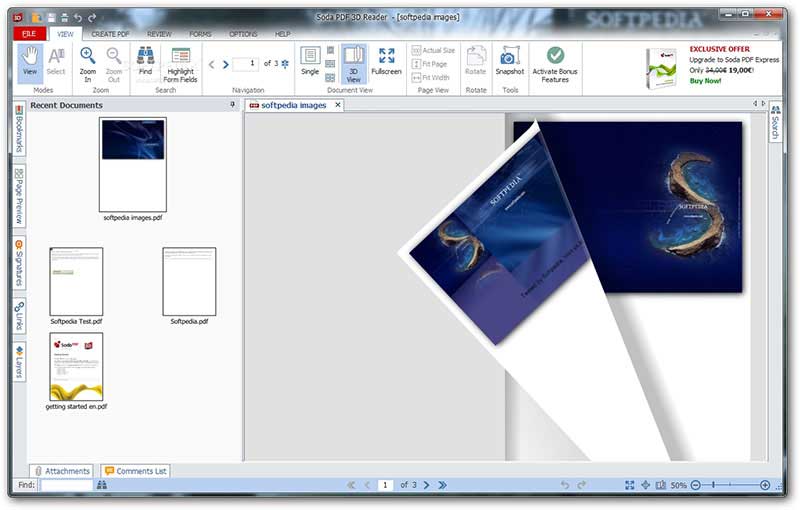Choose Fit Page option

(430, 64)
